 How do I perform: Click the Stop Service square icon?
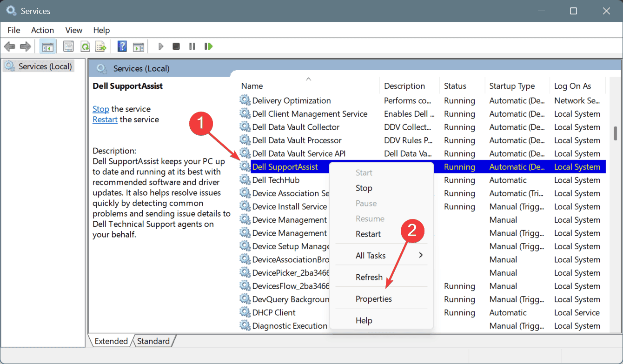[176, 46]
